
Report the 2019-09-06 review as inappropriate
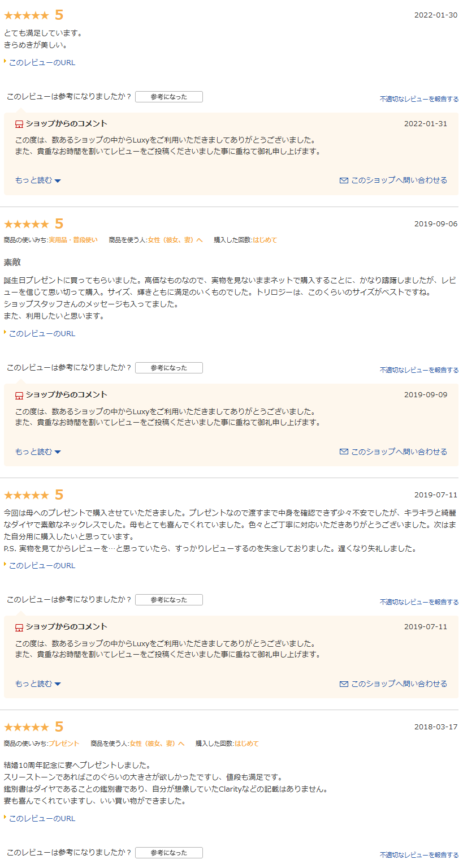[419, 370]
